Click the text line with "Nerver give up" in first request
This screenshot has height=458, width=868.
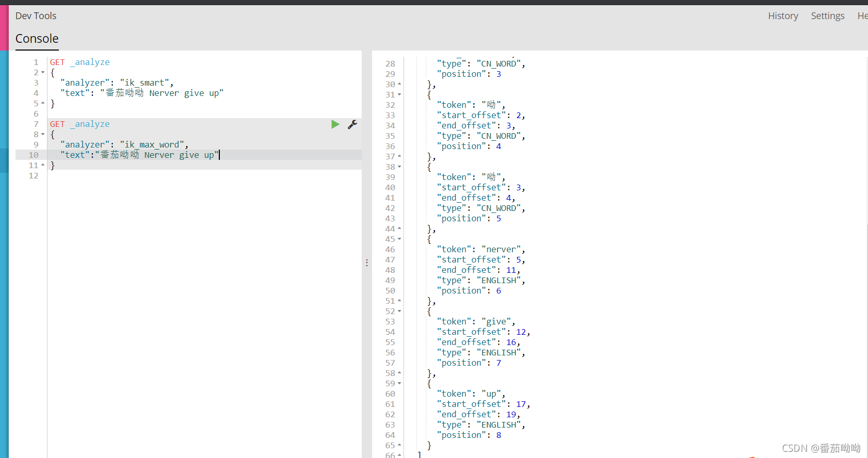pyautogui.click(x=142, y=93)
